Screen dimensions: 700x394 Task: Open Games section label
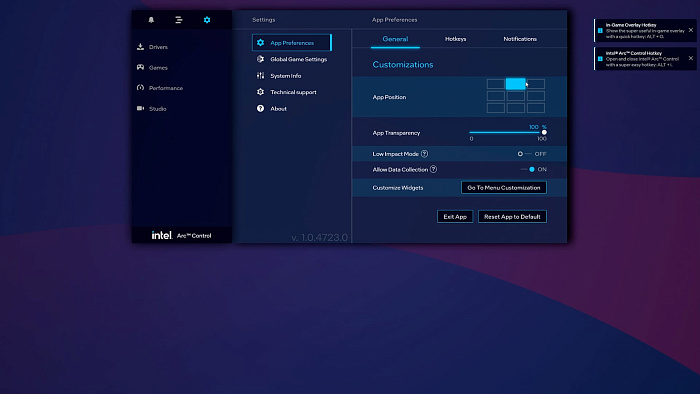tap(158, 67)
